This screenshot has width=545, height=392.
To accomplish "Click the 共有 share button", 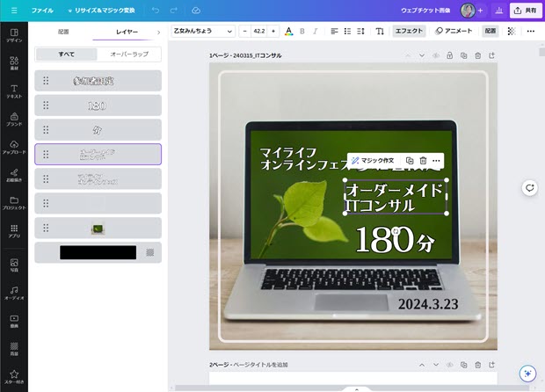I will [x=524, y=11].
